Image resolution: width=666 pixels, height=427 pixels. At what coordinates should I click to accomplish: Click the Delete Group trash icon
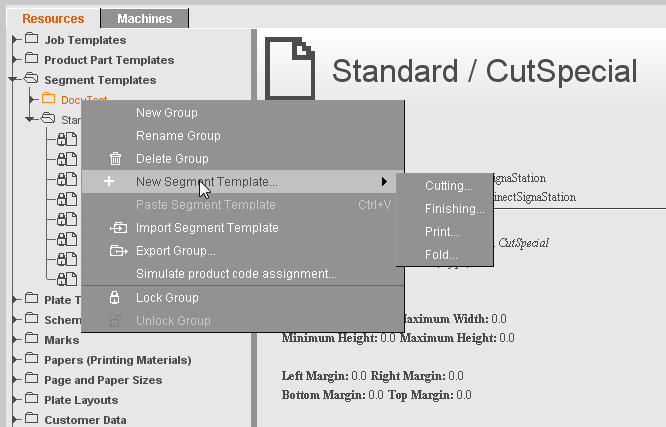pos(115,159)
